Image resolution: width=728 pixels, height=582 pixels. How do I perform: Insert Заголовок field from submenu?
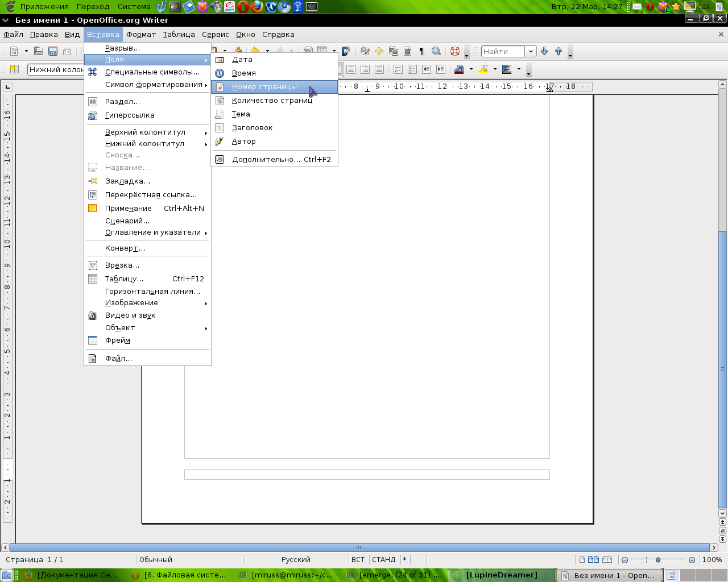[275, 128]
